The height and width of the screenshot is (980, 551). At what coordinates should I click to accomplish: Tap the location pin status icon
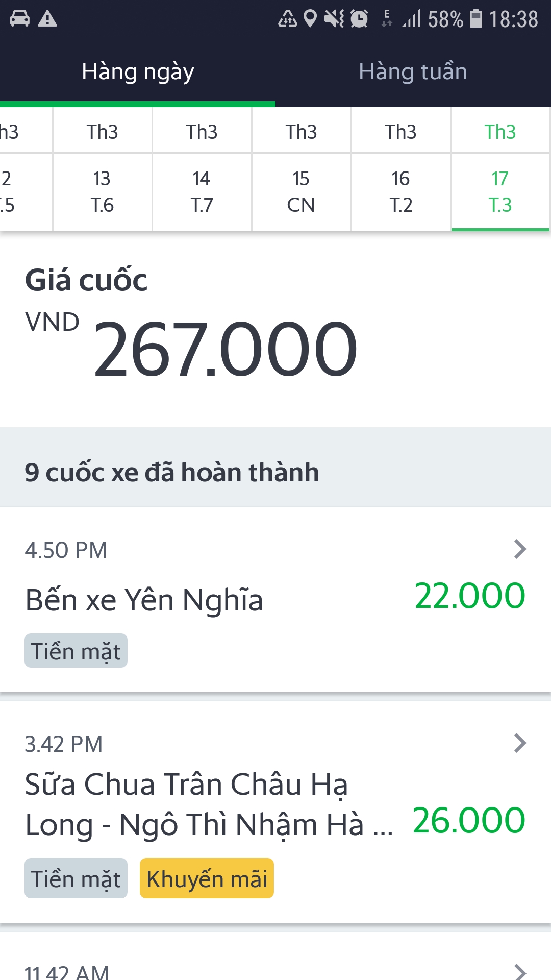point(310,19)
